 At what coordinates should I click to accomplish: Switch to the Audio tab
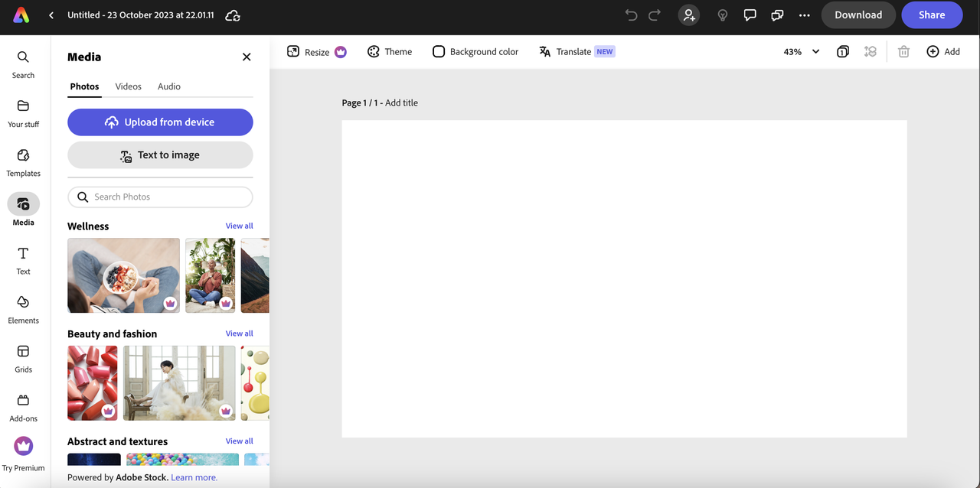coord(169,86)
